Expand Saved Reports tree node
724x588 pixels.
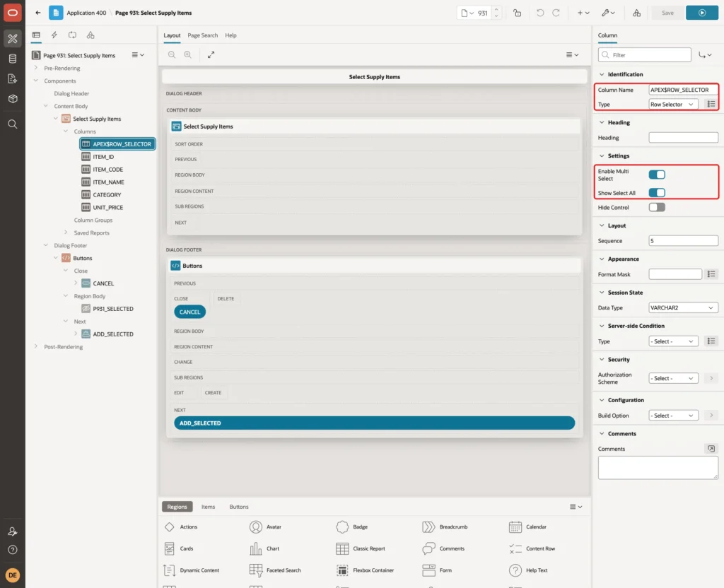click(x=66, y=233)
